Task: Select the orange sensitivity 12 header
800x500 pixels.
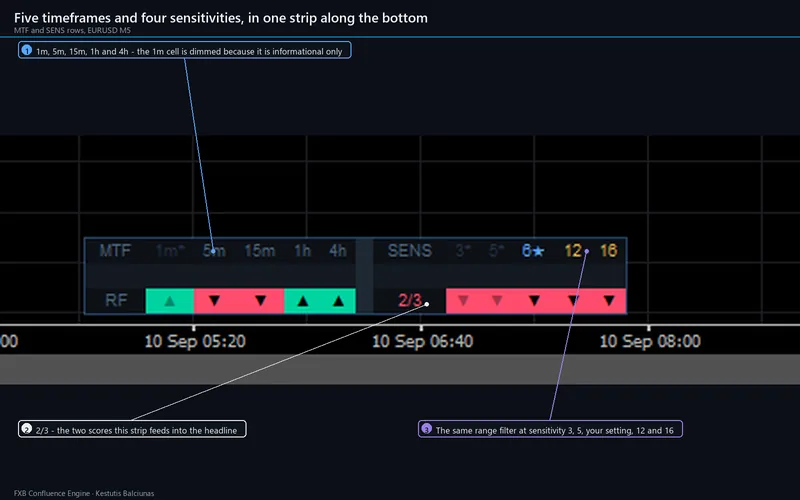Action: (x=573, y=251)
